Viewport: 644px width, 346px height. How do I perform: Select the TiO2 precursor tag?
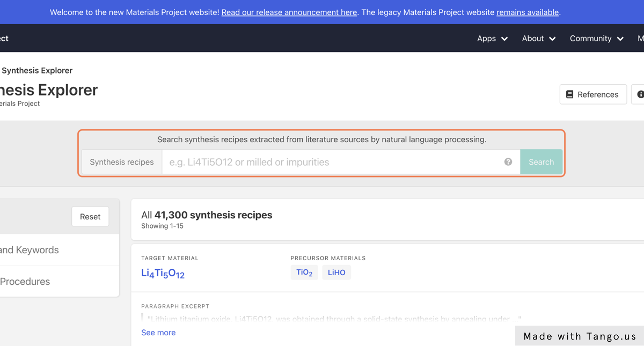click(x=304, y=273)
